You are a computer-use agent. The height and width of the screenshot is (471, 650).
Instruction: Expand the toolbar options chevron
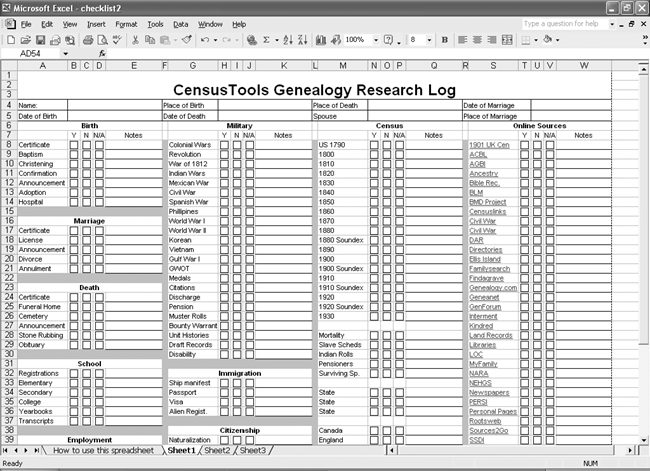click(x=645, y=40)
